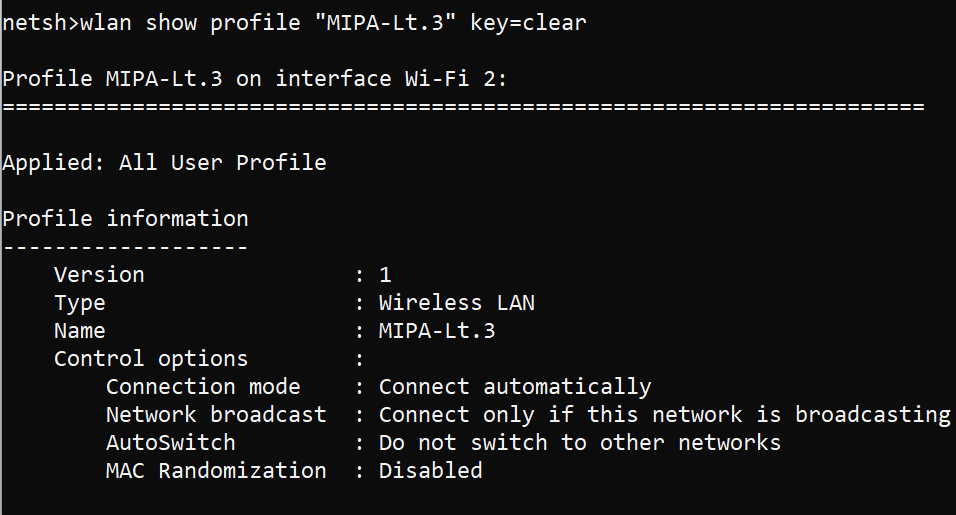Click the key=clear parameter text
Image resolution: width=956 pixels, height=515 pixels.
pos(528,23)
